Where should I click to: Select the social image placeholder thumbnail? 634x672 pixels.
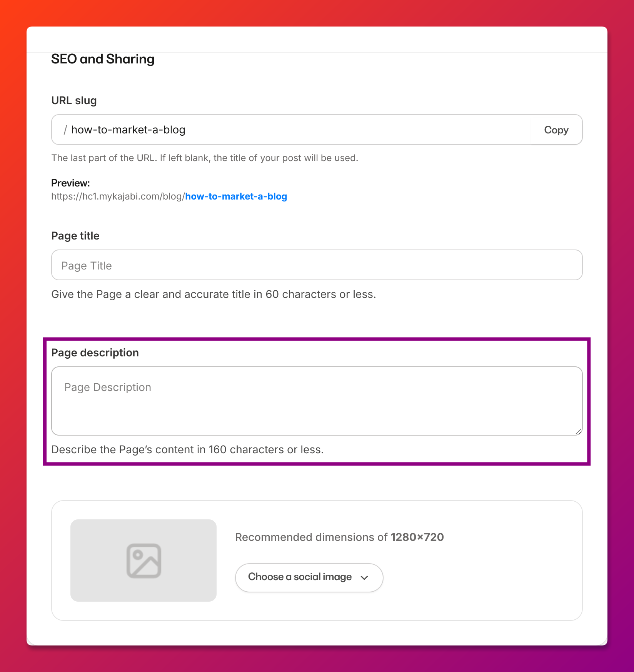click(143, 561)
